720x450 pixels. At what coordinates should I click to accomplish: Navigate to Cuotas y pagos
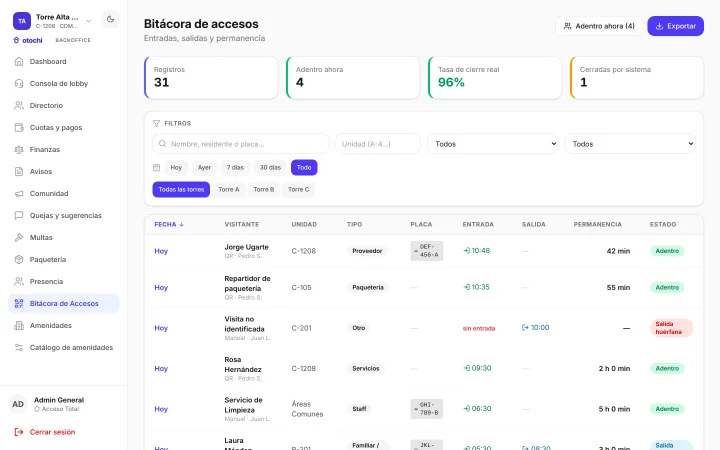[63, 128]
